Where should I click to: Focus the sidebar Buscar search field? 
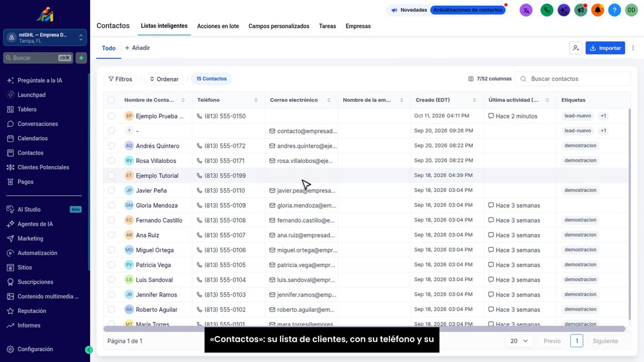pos(39,58)
